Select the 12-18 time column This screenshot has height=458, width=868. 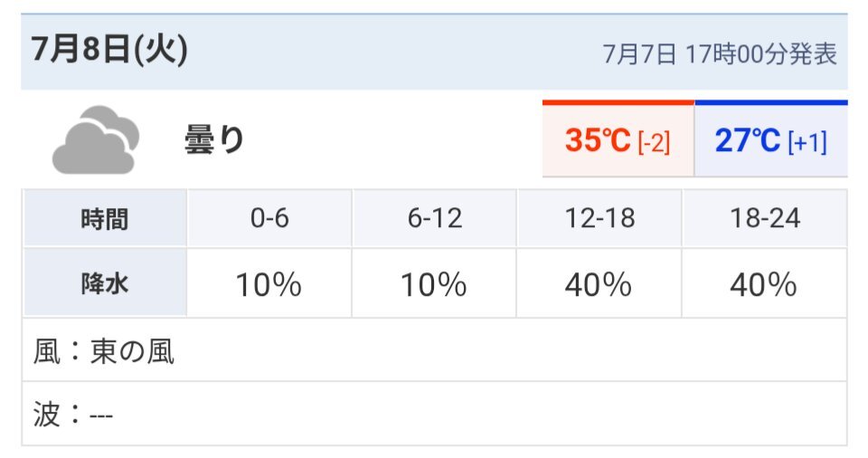[x=599, y=218]
